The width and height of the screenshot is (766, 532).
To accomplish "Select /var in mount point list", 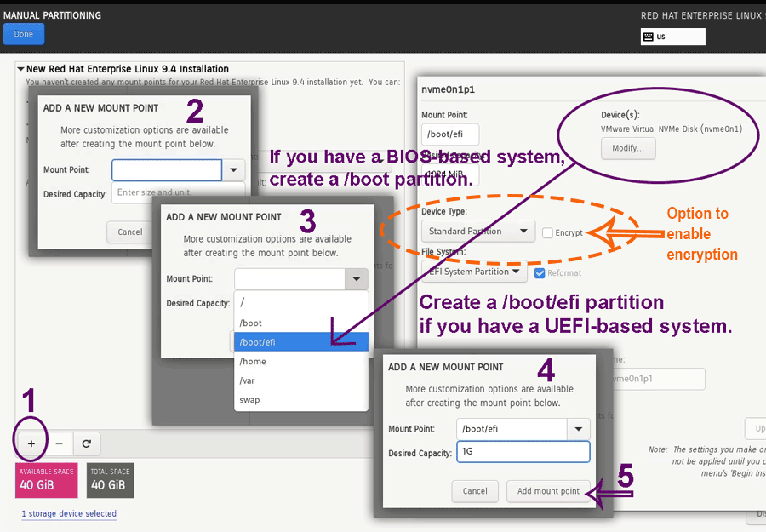I will 301,380.
